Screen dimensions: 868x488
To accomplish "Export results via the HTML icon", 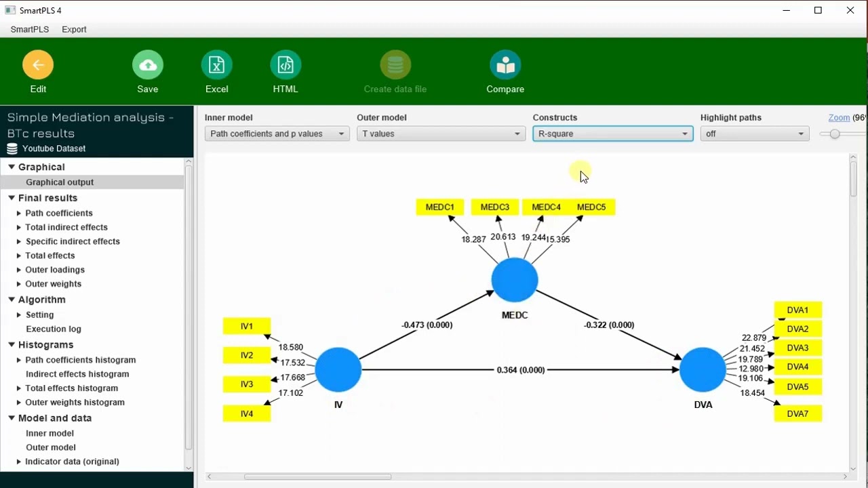I will [x=285, y=65].
